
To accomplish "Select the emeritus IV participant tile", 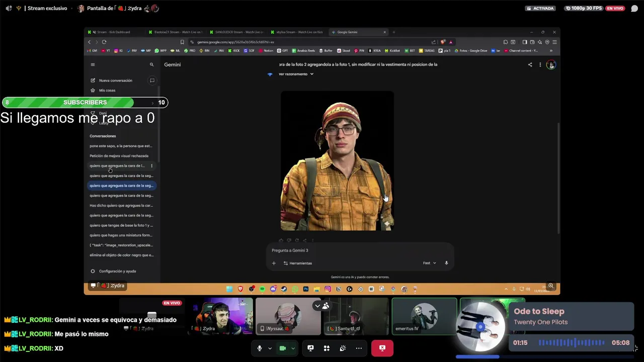I will (x=424, y=316).
